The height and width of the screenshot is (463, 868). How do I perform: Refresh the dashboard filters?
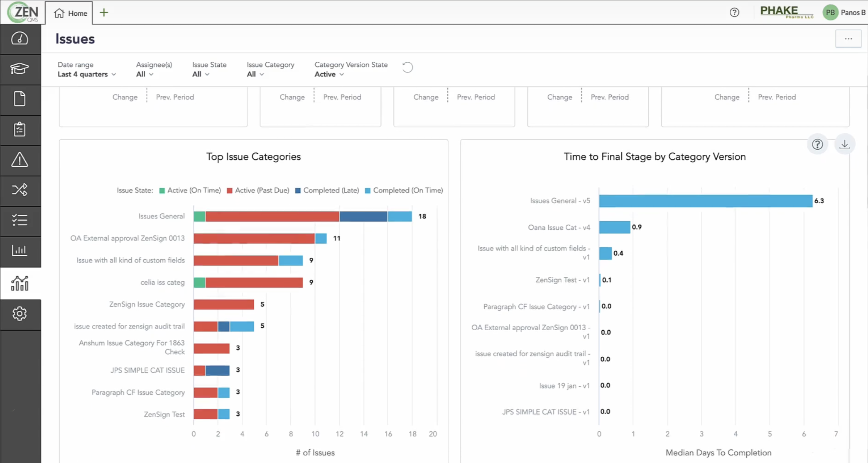tap(407, 67)
